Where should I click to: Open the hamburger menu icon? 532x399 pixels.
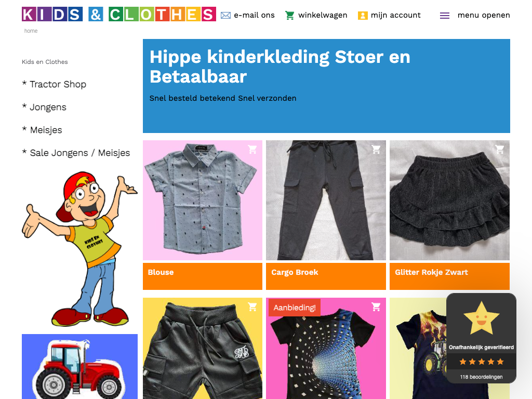tap(445, 16)
